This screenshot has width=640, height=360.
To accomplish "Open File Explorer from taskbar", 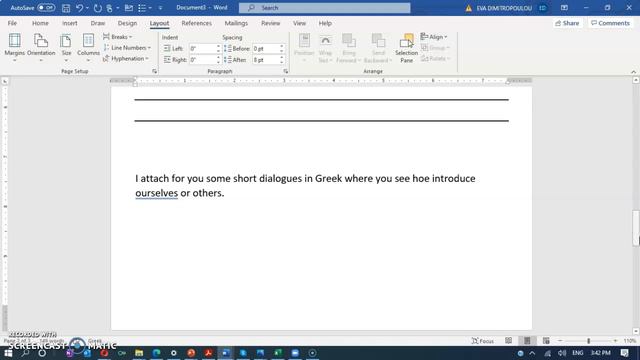I will point(139,353).
